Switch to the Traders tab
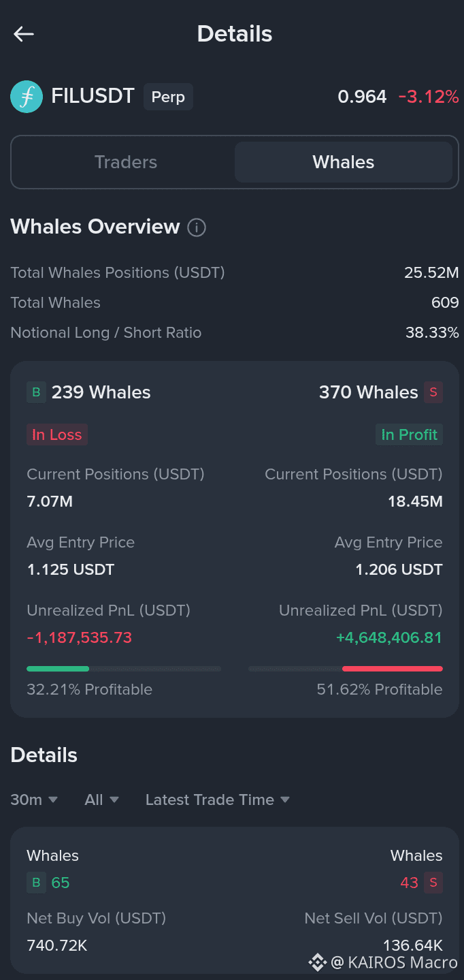This screenshot has width=464, height=980. coord(126,162)
